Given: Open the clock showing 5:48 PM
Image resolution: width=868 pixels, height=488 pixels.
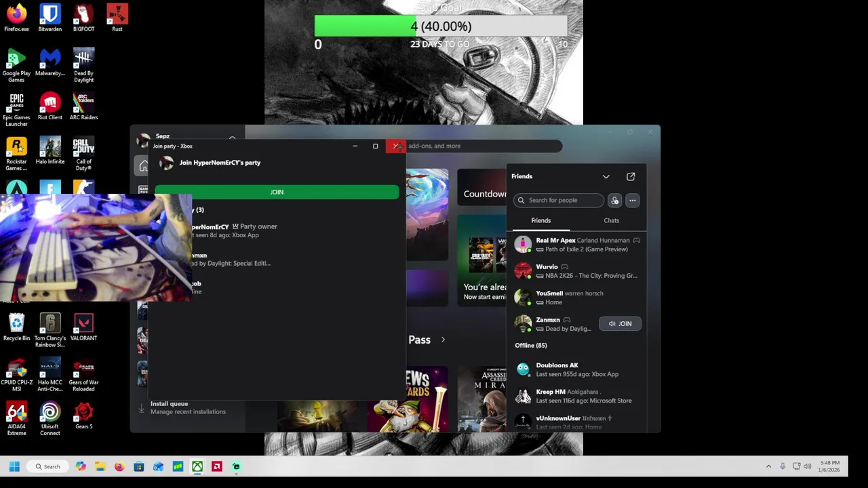Looking at the screenshot, I should 830,466.
